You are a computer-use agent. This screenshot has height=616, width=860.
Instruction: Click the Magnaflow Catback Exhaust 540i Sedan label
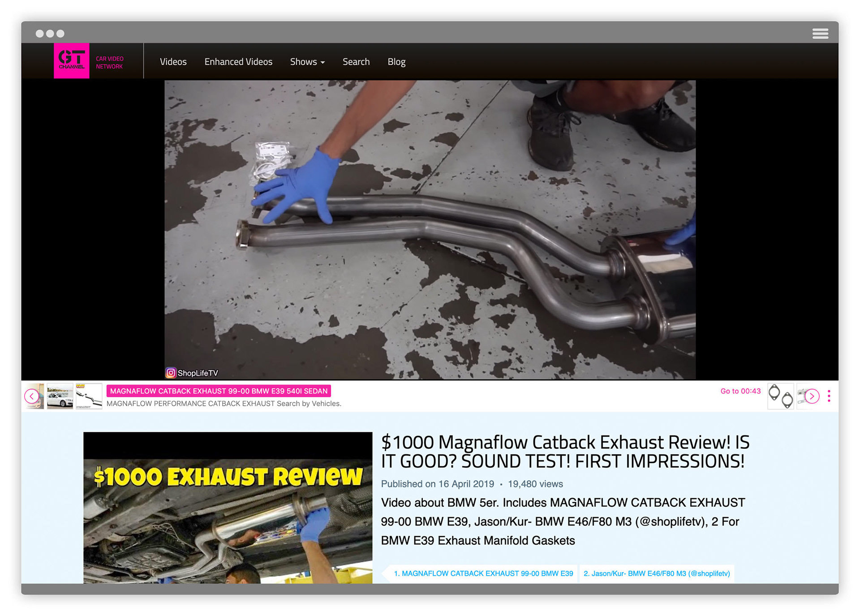pos(219,391)
